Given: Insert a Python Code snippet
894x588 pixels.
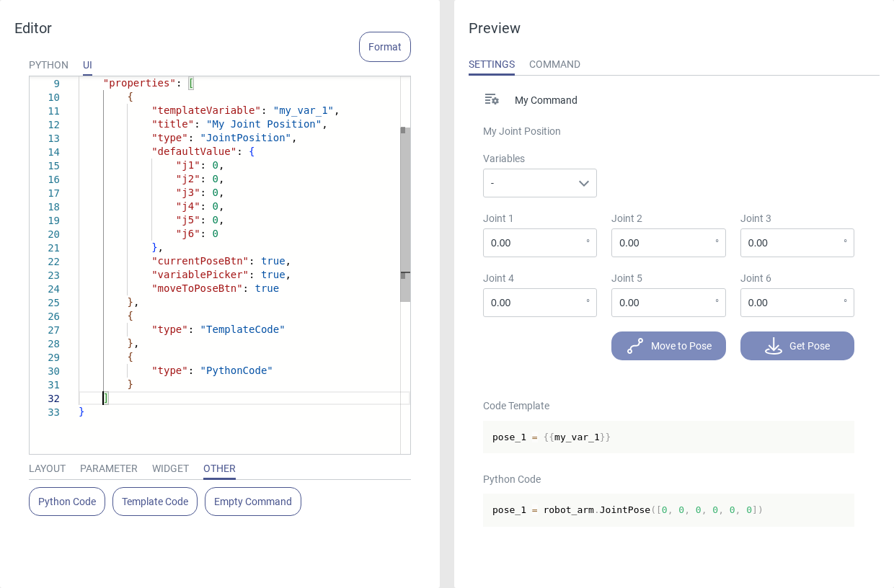Looking at the screenshot, I should click(67, 502).
